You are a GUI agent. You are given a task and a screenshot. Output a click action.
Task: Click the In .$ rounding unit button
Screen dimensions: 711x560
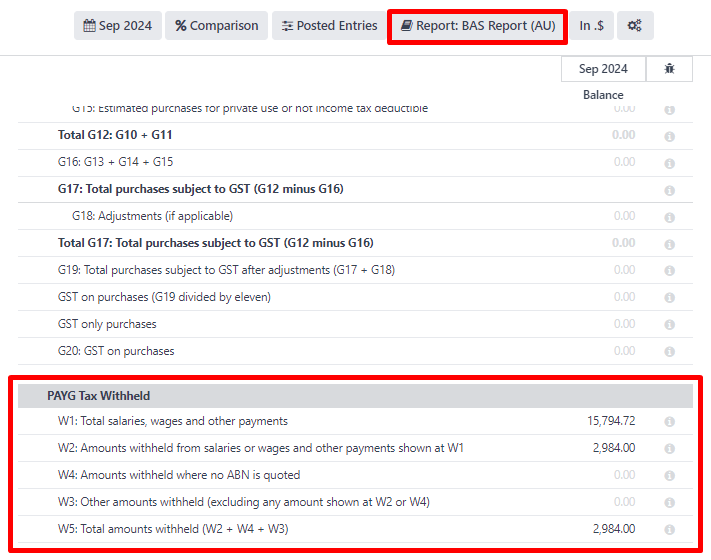pyautogui.click(x=591, y=26)
